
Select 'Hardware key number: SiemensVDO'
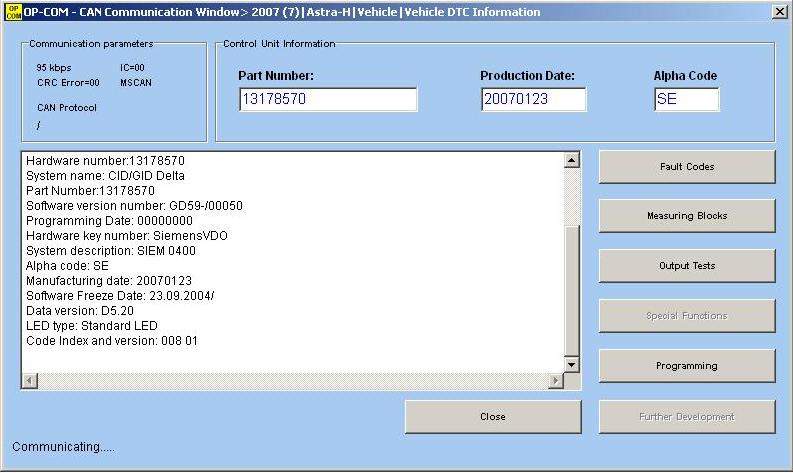[126, 236]
